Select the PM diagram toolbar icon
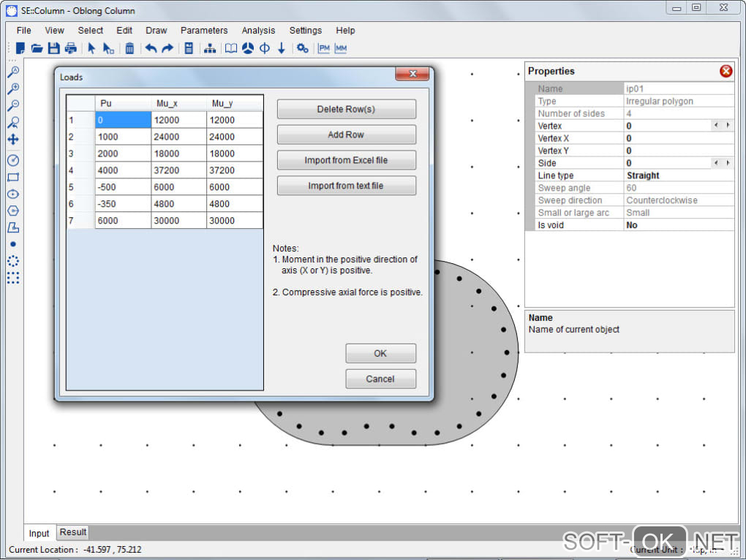Screen dimensions: 746x560 [324, 48]
